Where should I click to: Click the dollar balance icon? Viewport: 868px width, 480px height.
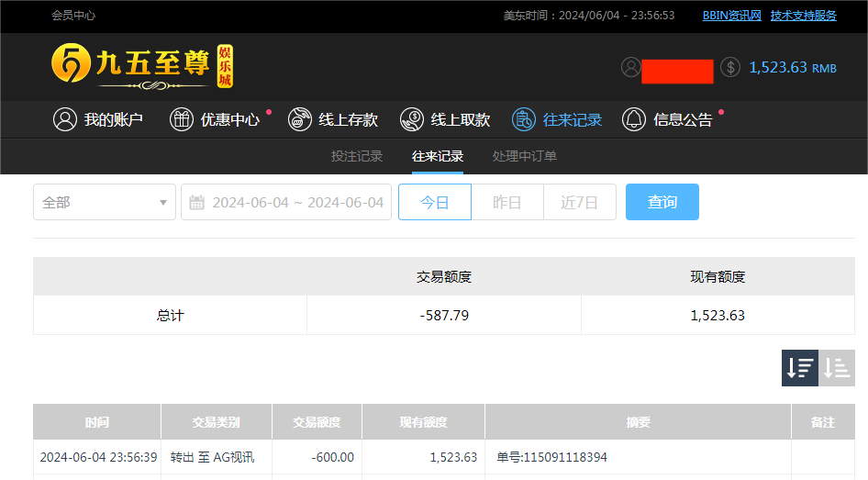pos(730,67)
